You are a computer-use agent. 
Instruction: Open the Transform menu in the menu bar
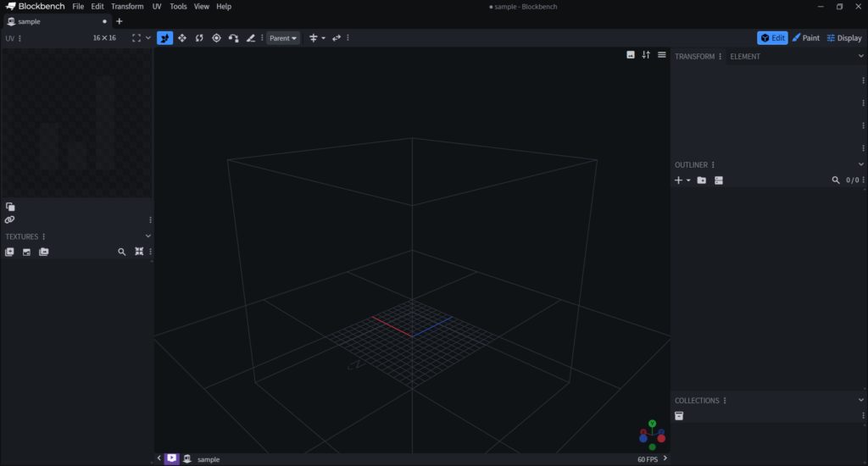tap(127, 6)
